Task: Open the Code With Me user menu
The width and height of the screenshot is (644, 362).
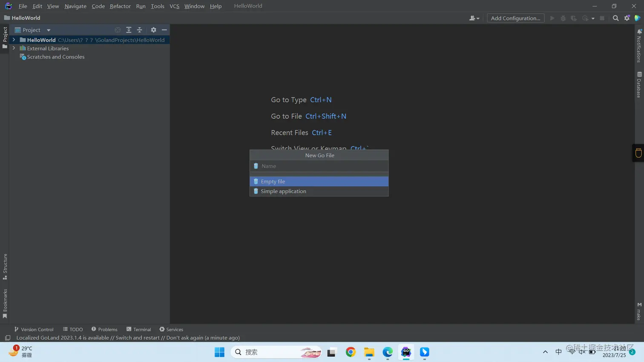Action: coord(474,18)
